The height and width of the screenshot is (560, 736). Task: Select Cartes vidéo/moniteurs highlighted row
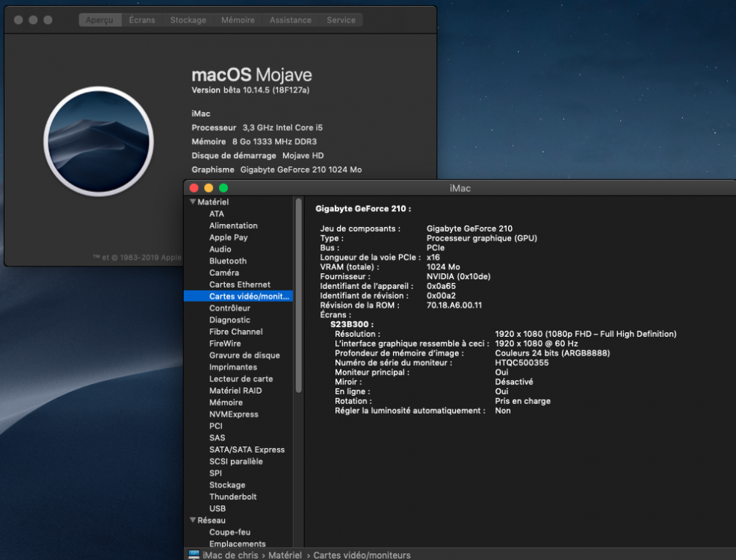point(238,296)
